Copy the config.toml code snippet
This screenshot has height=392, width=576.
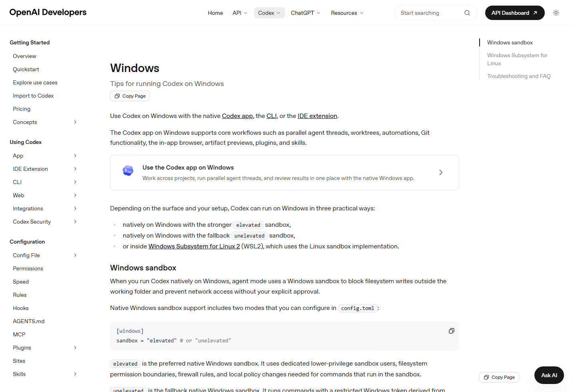coord(451,331)
